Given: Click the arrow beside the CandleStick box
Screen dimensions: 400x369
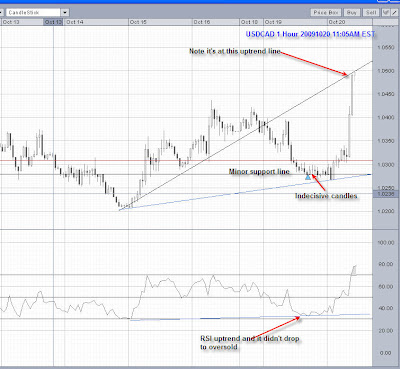Looking at the screenshot, I should tap(65, 13).
